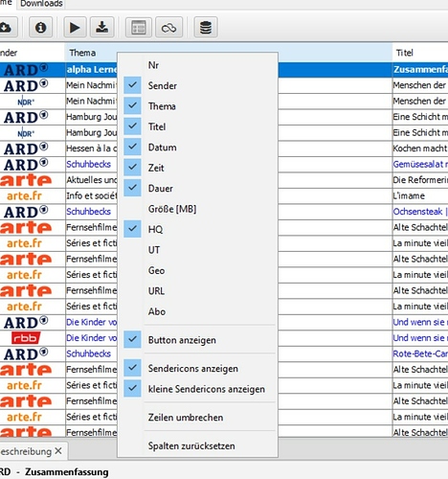Close the Beschreibung panel tab

point(58,451)
